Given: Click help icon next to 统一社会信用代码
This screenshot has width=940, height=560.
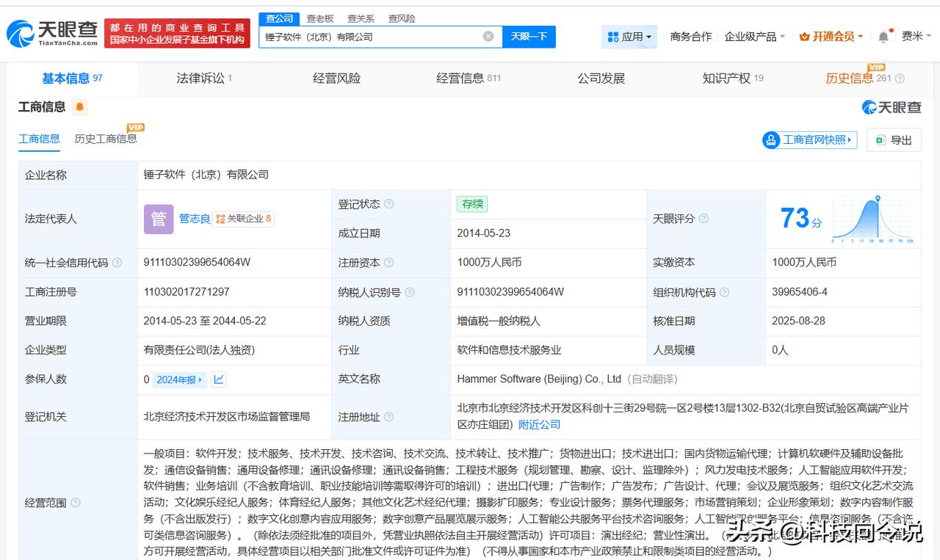Looking at the screenshot, I should click(x=117, y=262).
